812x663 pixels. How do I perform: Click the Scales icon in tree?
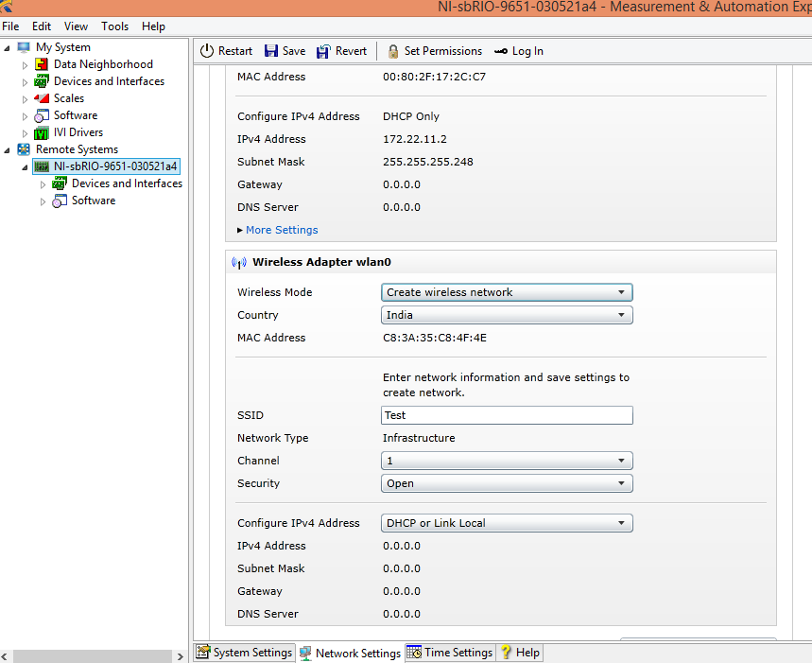(42, 98)
